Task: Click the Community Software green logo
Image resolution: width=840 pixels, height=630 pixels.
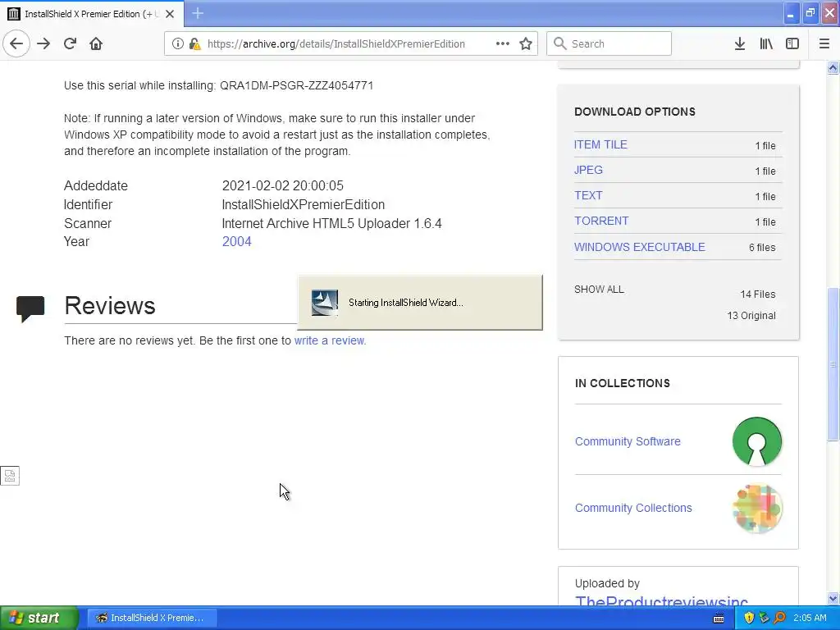Action: click(756, 441)
